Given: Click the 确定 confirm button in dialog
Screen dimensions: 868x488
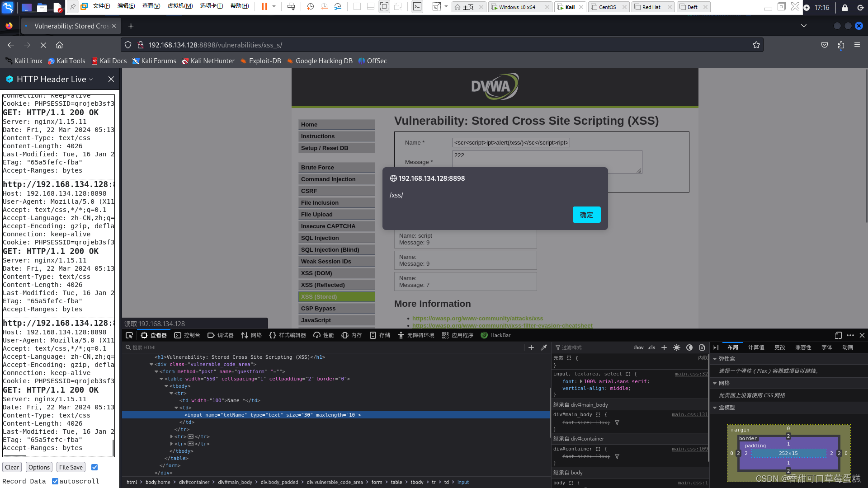Looking at the screenshot, I should (586, 214).
